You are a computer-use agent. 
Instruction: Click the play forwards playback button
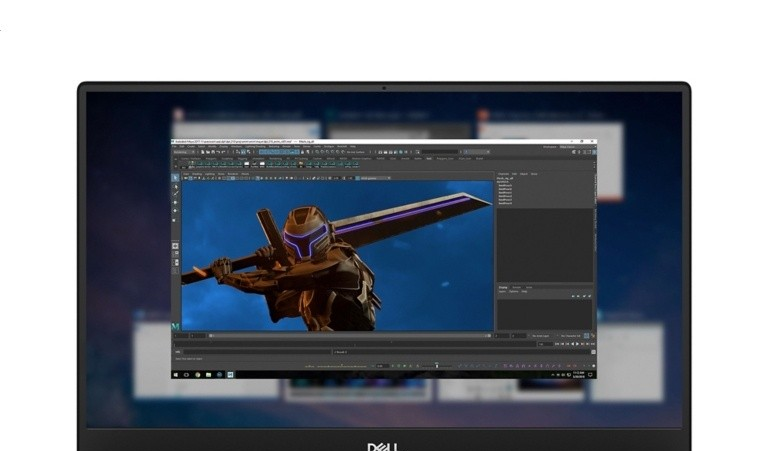coord(578,344)
